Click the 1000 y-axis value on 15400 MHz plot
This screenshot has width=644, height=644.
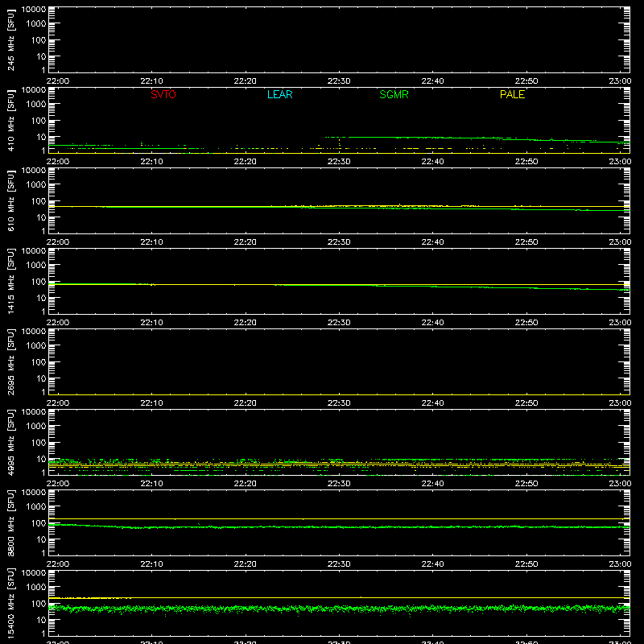[x=36, y=587]
